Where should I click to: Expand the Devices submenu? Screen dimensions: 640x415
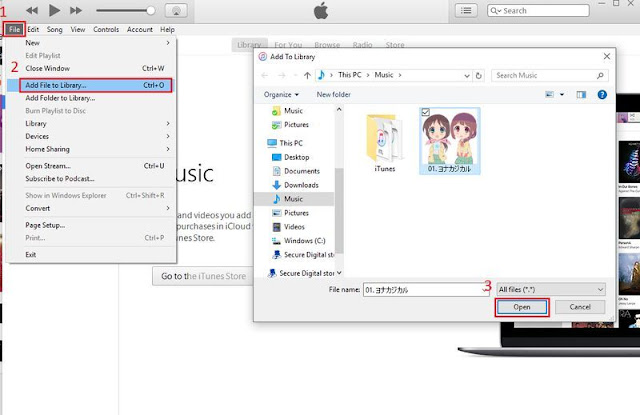tap(92, 136)
